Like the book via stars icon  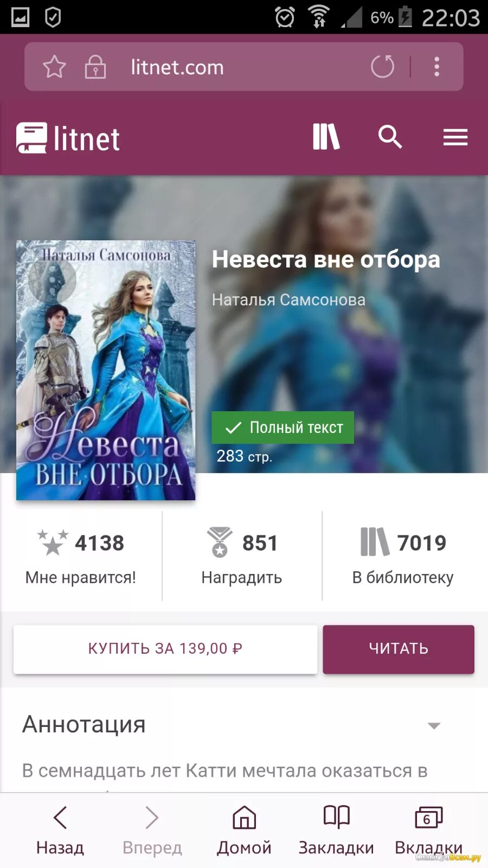click(x=53, y=542)
